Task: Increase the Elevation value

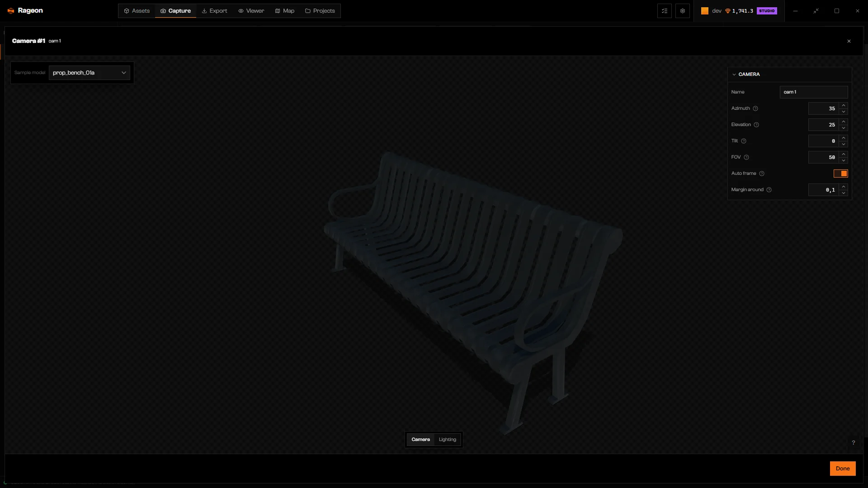Action: coord(843,122)
